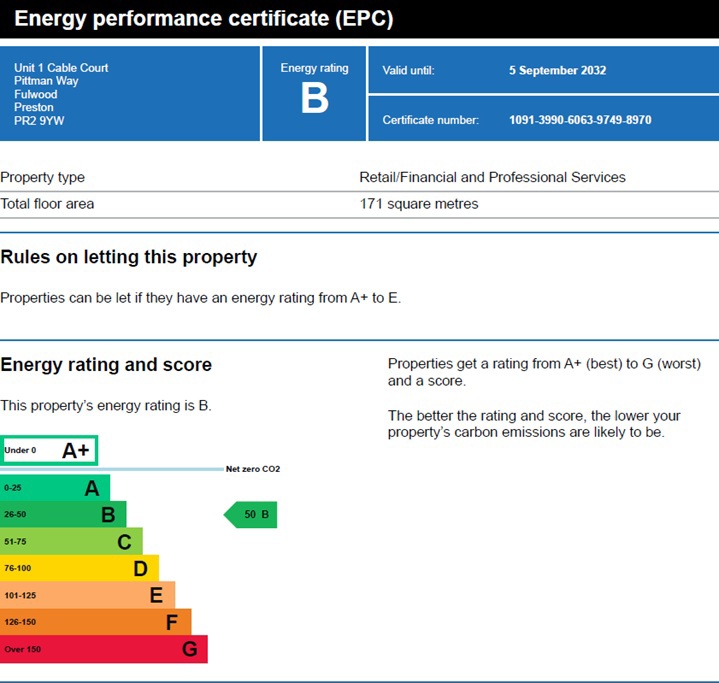The height and width of the screenshot is (683, 719).
Task: Click the green A+ rating band
Action: 49,450
